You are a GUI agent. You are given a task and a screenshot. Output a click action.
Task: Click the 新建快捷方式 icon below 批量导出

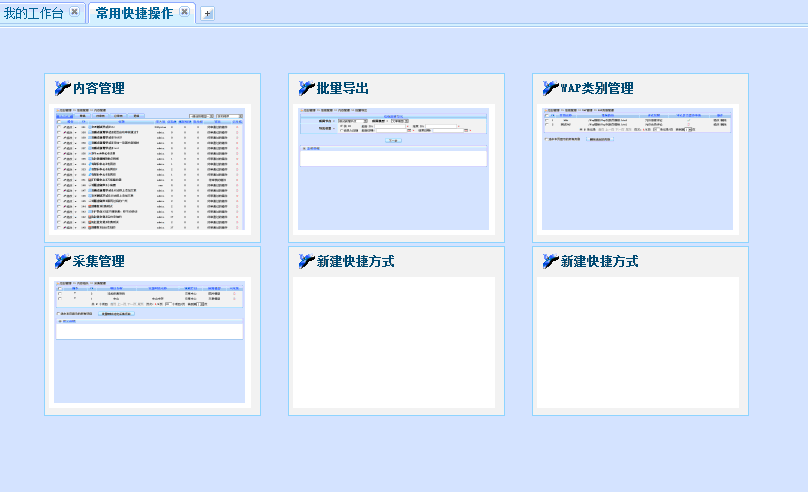307,261
